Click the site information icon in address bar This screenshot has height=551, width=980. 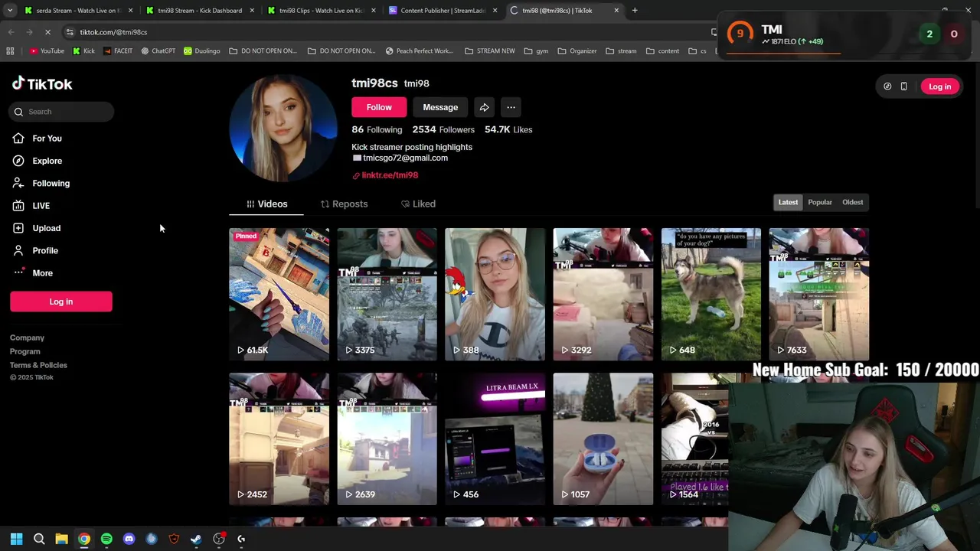pyautogui.click(x=70, y=32)
